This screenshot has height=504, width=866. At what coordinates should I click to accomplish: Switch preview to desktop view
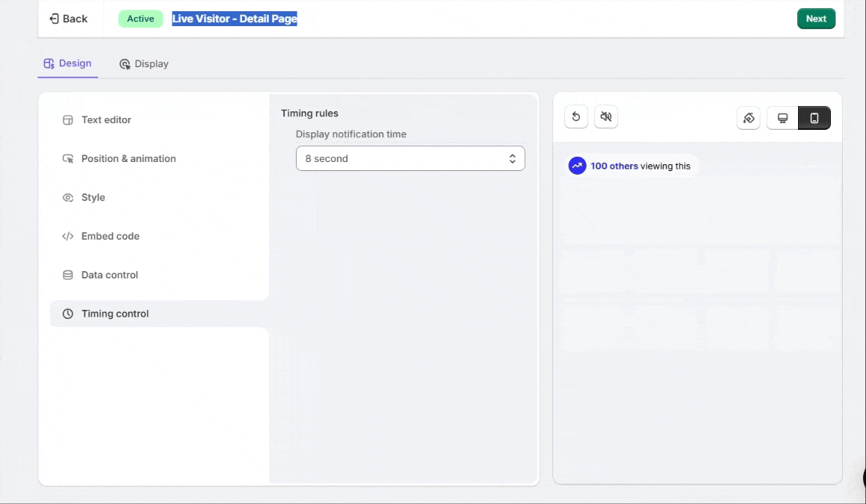pyautogui.click(x=783, y=118)
